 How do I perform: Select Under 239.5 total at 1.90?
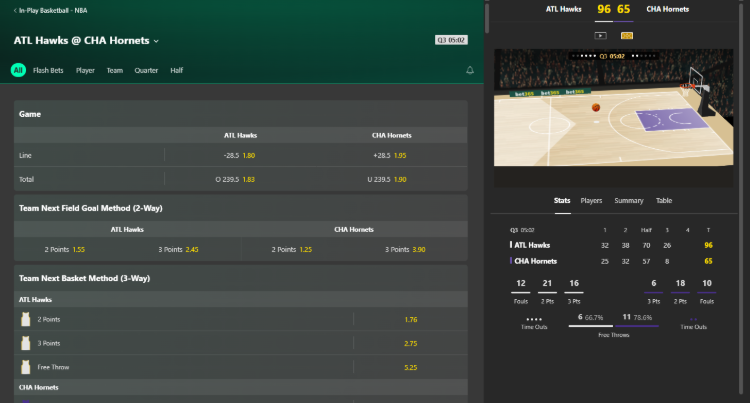click(x=386, y=179)
